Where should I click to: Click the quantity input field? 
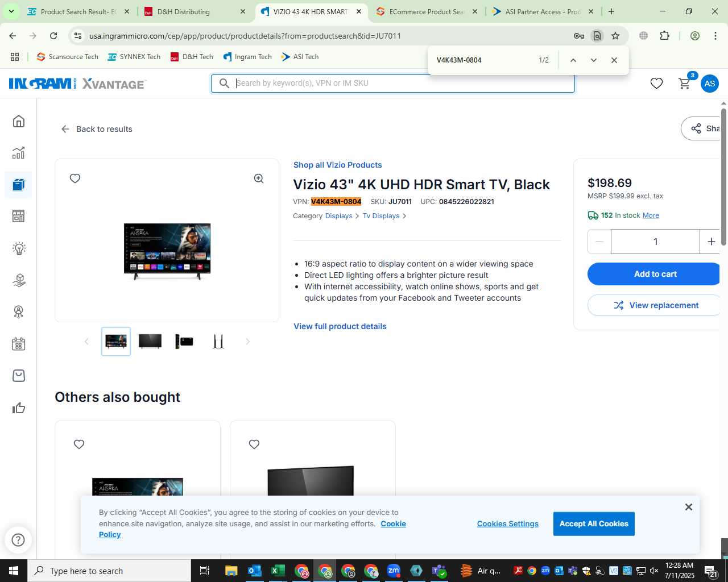655,242
